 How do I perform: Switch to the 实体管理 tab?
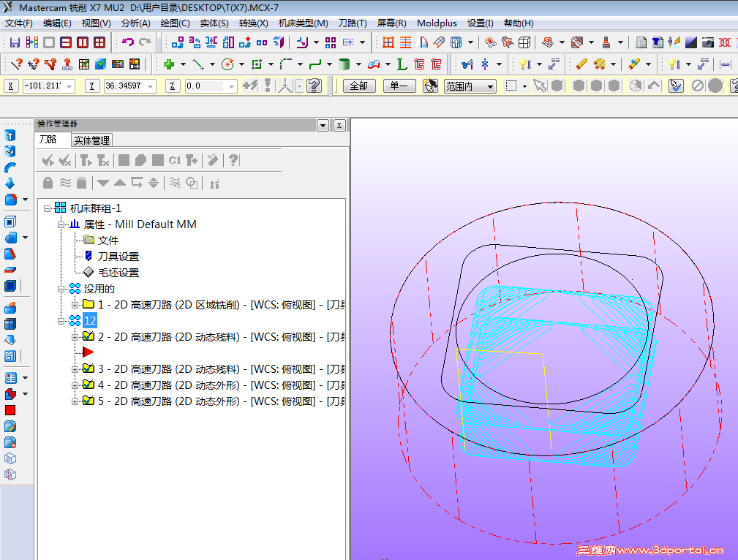click(91, 140)
